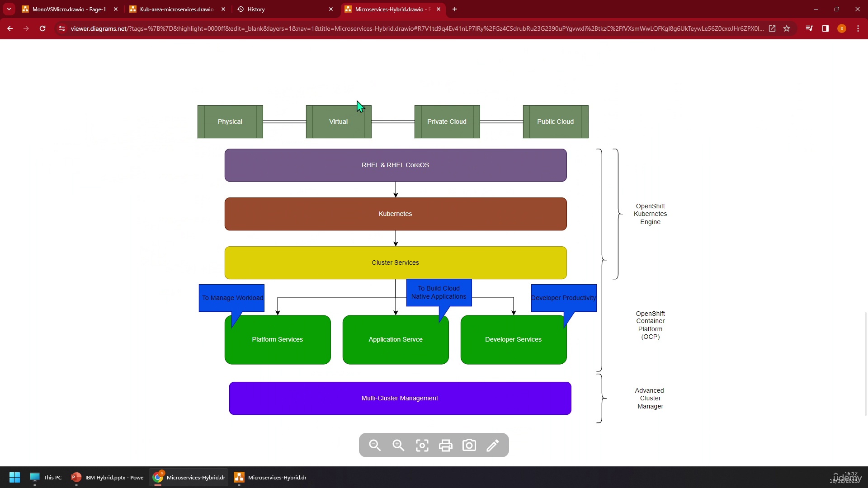Select the Kubernetes block
Image resolution: width=868 pixels, height=488 pixels.
pyautogui.click(x=396, y=214)
